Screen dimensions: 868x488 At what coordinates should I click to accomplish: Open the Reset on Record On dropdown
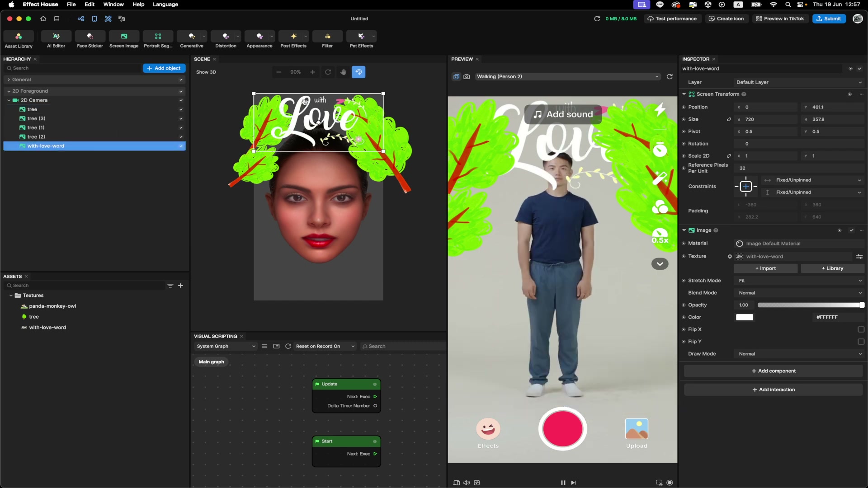point(325,346)
